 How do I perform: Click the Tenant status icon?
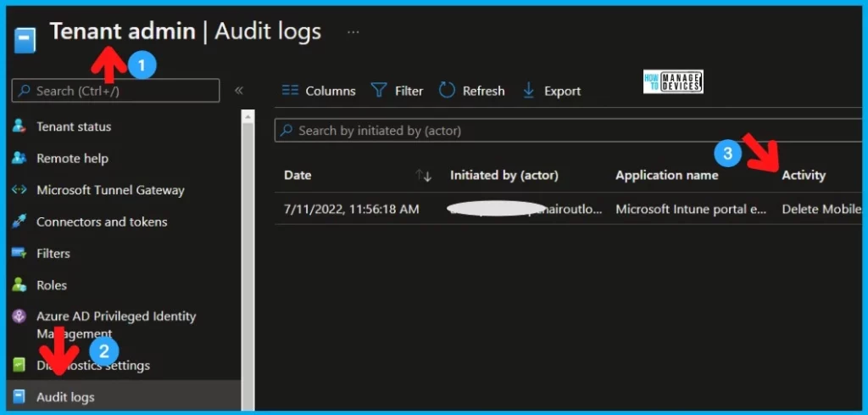click(x=19, y=126)
